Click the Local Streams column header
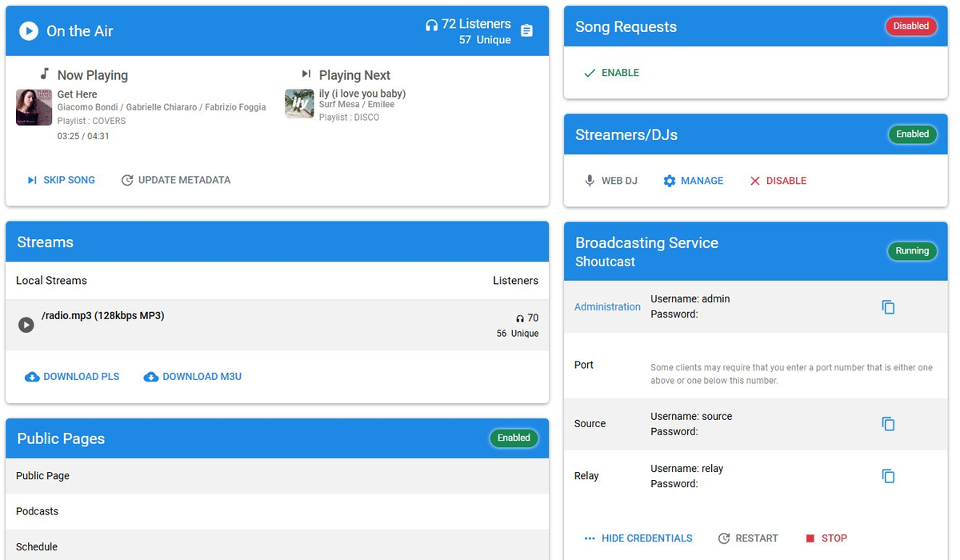The image size is (960, 560). [x=51, y=281]
